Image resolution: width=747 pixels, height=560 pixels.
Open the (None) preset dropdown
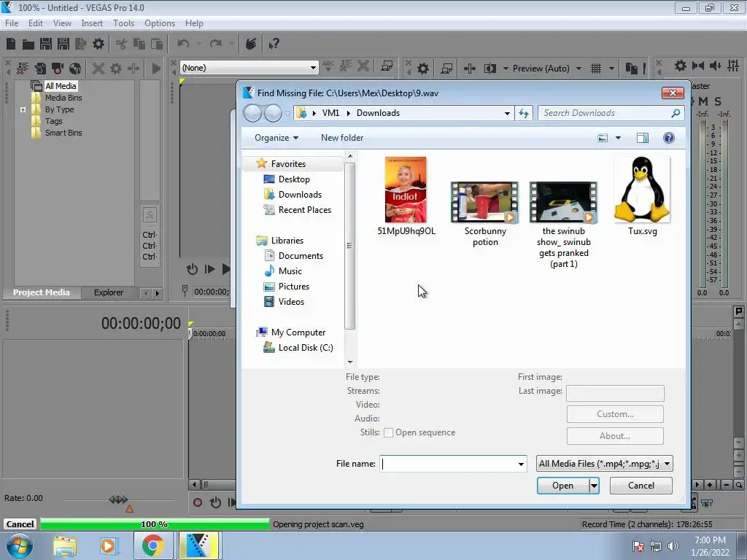313,68
